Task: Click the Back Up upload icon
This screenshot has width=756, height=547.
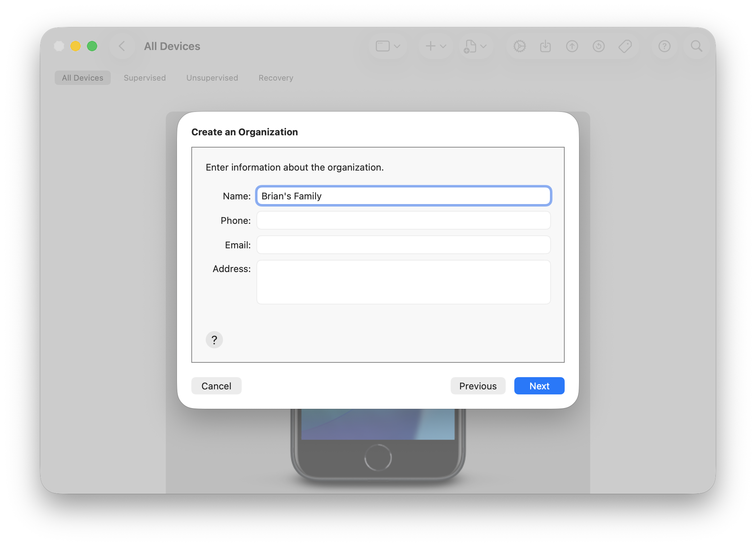Action: pos(572,46)
